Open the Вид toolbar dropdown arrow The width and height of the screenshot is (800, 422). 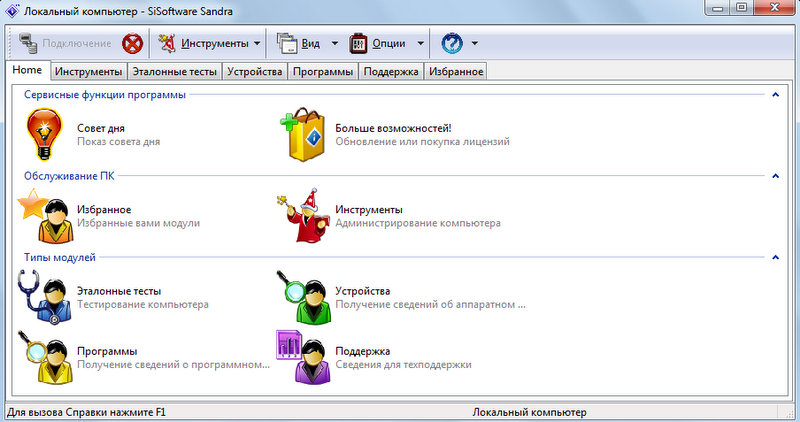(x=335, y=43)
